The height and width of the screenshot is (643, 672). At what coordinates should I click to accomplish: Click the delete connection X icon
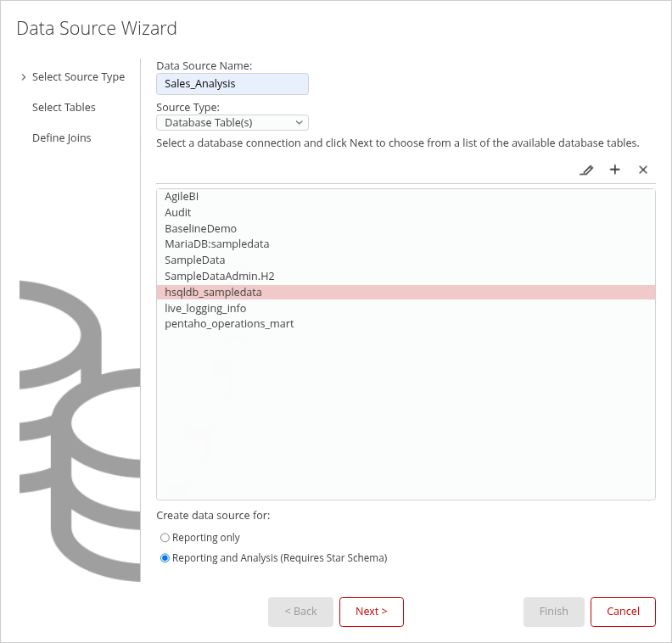pyautogui.click(x=643, y=170)
